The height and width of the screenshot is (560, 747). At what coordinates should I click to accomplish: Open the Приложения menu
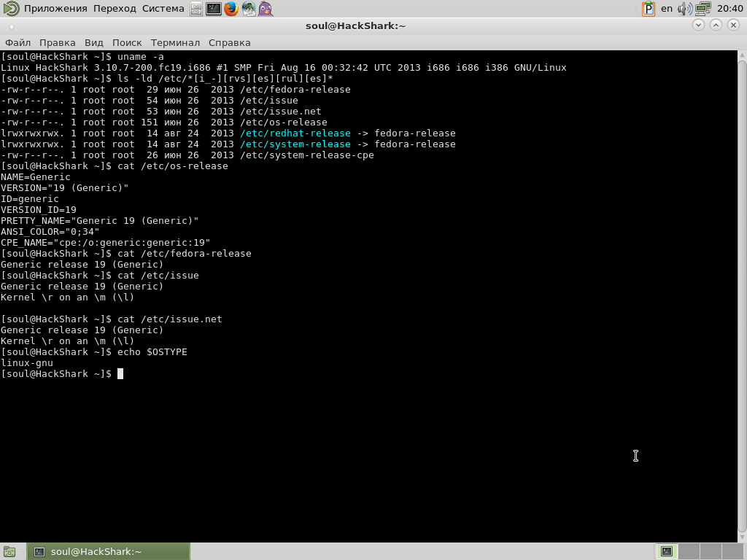(x=55, y=9)
